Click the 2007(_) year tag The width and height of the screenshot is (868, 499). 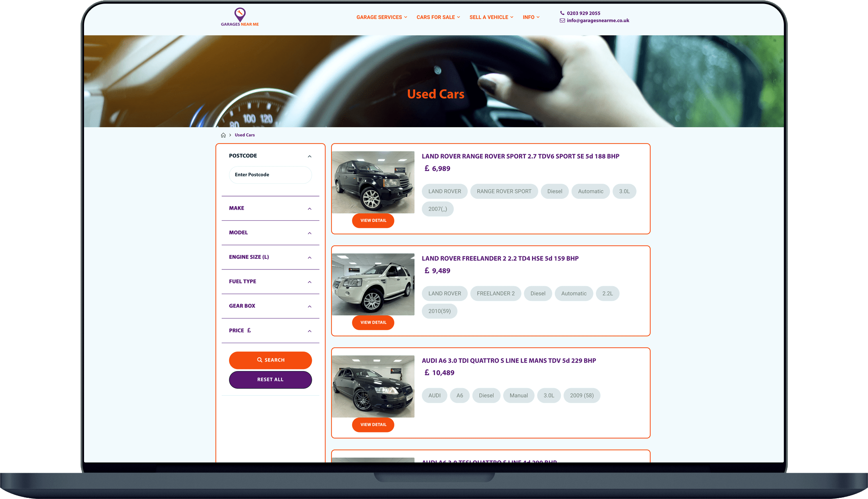click(x=437, y=209)
